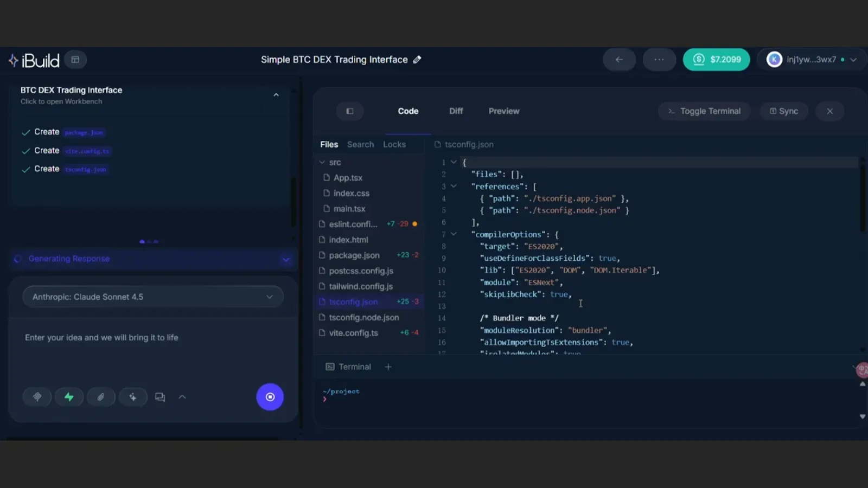Click the back arrow button in header
The height and width of the screenshot is (488, 868).
click(619, 60)
